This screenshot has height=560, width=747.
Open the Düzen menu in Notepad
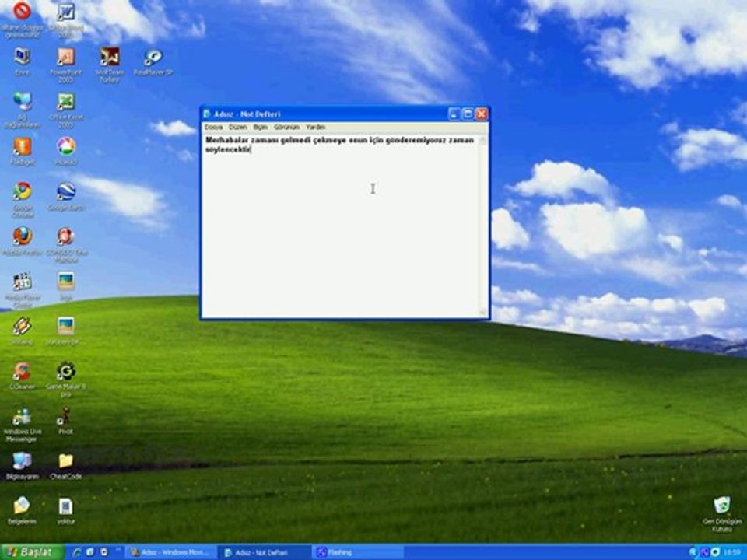238,127
